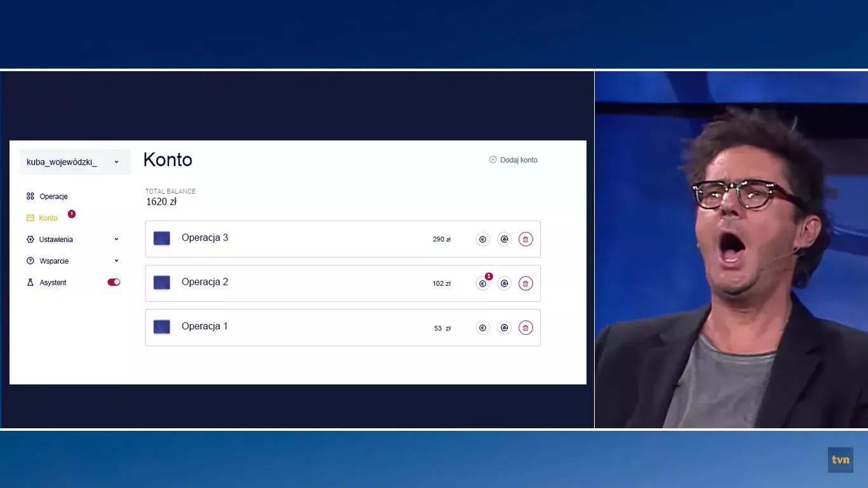Open the kuba_wojewódzki_ account dropdown

(75, 162)
